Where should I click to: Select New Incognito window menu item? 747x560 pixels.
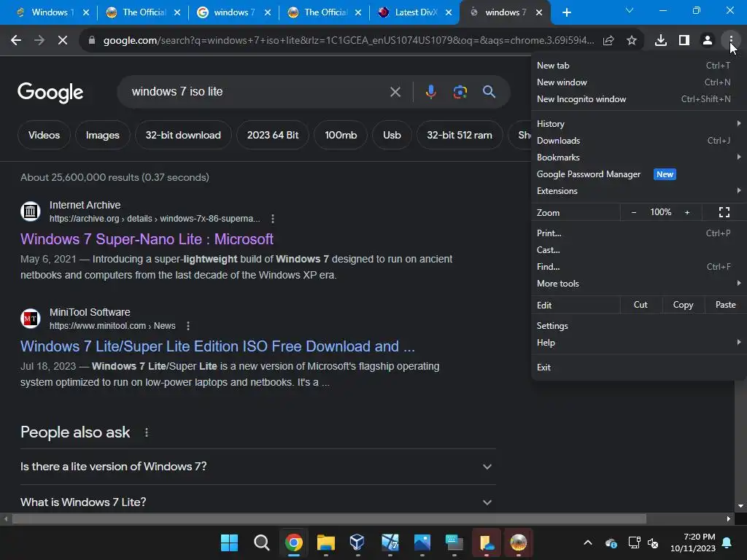[x=638, y=99]
